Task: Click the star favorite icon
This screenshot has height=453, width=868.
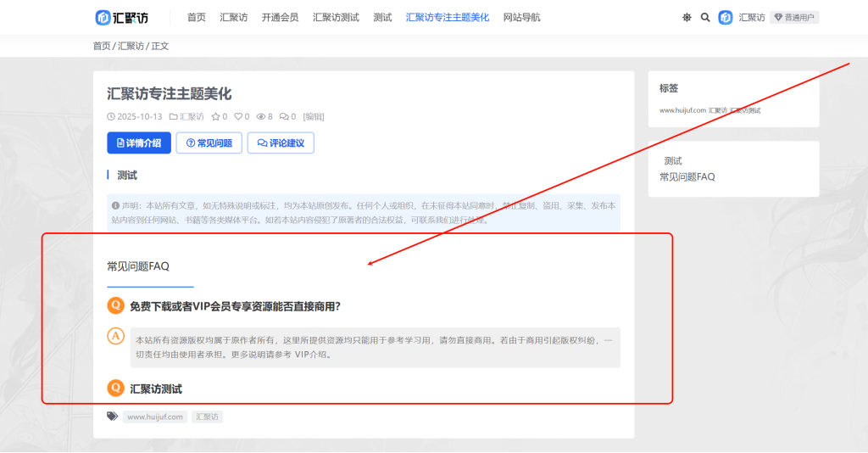Action: click(216, 117)
